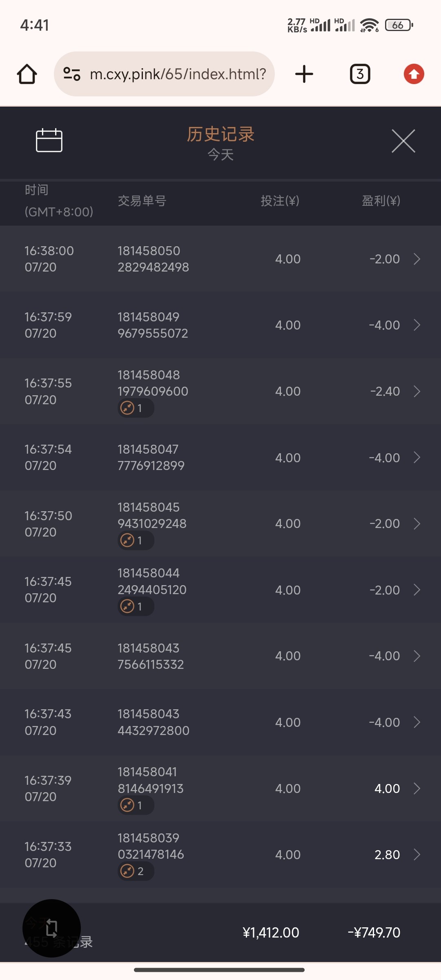441x980 pixels.
Task: Select order number 1814580434432972800
Action: (x=153, y=722)
